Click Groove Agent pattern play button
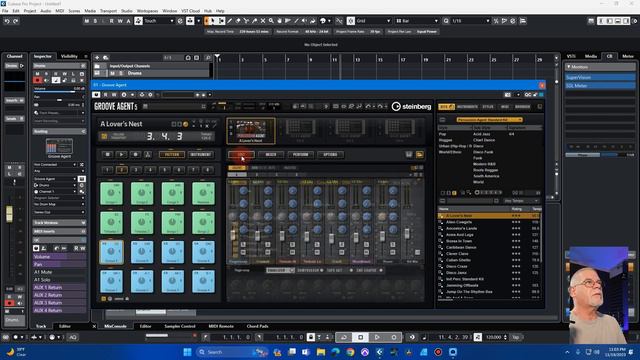The width and height of the screenshot is (640, 360). pyautogui.click(x=121, y=155)
